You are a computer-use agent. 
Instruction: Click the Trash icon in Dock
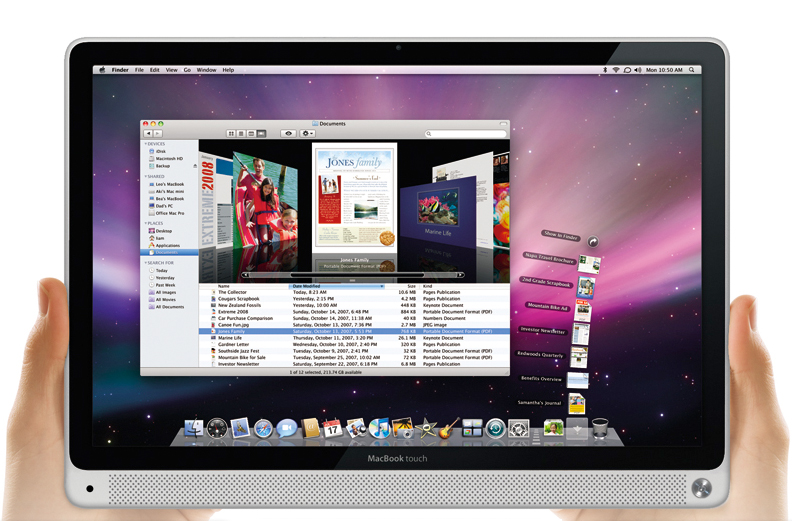[x=600, y=428]
